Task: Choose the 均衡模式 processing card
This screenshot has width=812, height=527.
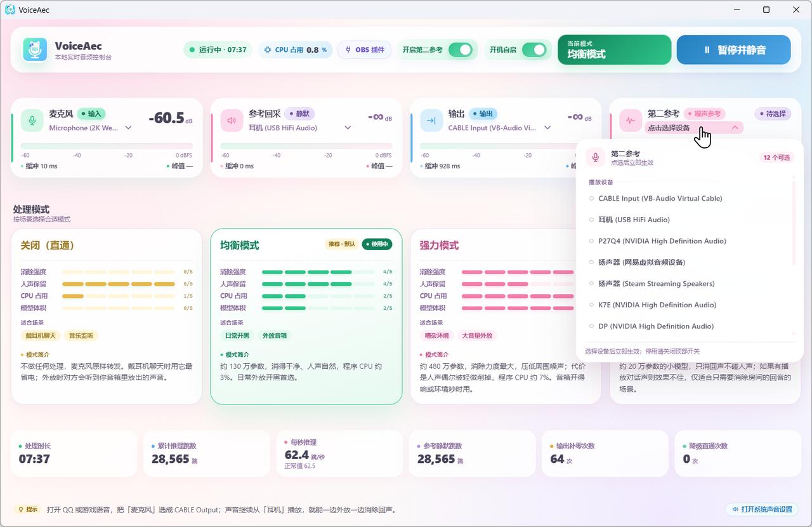Action: point(306,316)
